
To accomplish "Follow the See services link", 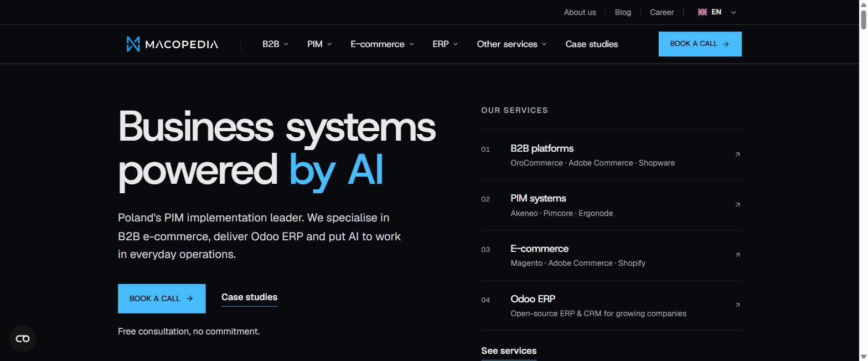I will click(509, 351).
